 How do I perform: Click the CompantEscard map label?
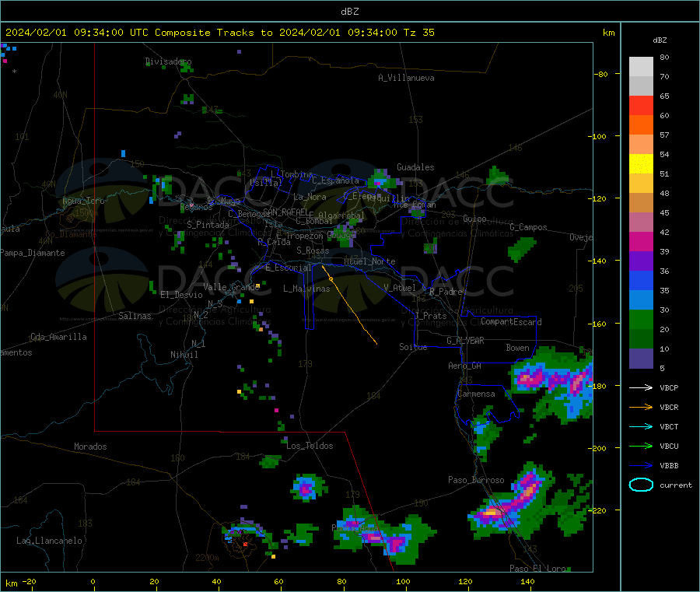tap(511, 321)
